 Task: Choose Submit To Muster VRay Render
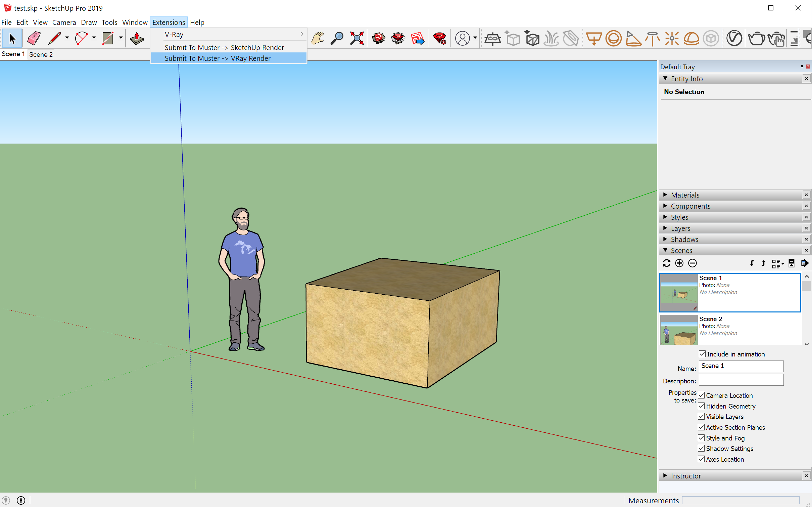click(x=218, y=58)
